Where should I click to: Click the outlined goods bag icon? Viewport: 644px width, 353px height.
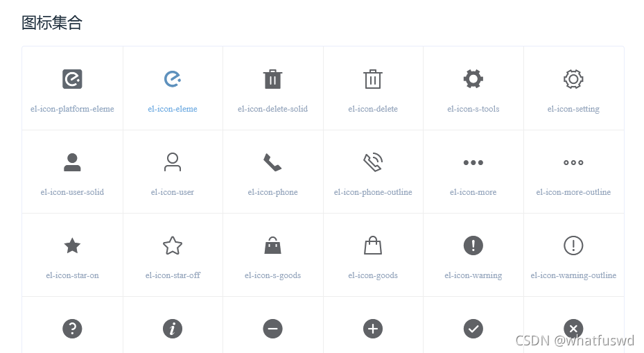pyautogui.click(x=373, y=246)
